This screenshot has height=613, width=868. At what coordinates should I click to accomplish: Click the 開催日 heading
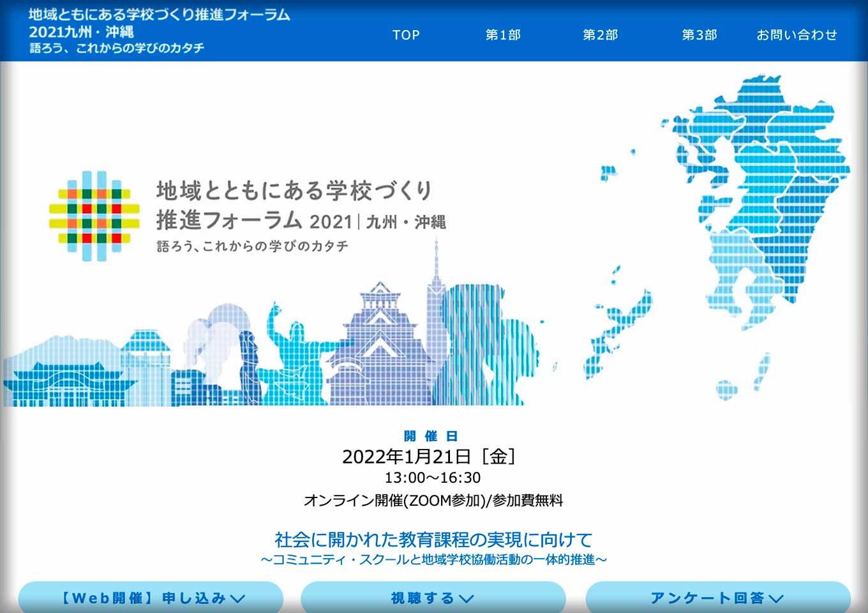pos(431,436)
